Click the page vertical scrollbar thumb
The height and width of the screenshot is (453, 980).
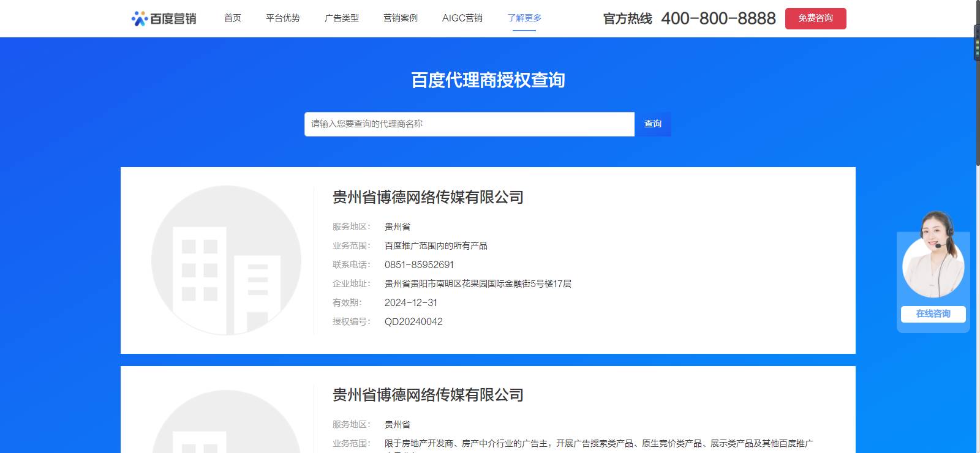click(977, 95)
